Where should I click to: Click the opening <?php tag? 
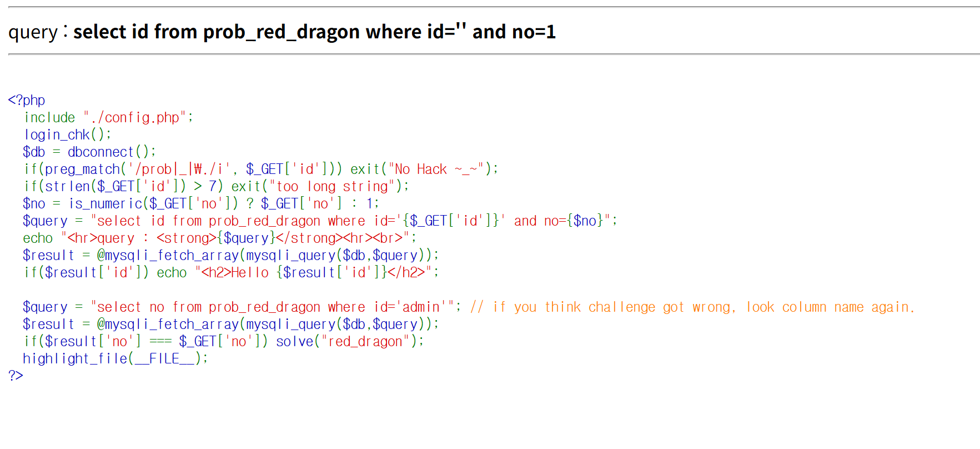click(x=27, y=100)
